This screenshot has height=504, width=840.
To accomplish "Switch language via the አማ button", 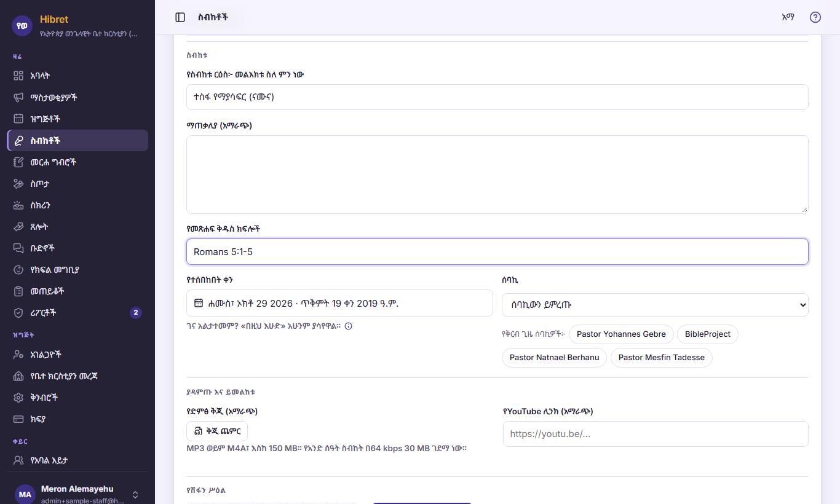I will pyautogui.click(x=788, y=17).
